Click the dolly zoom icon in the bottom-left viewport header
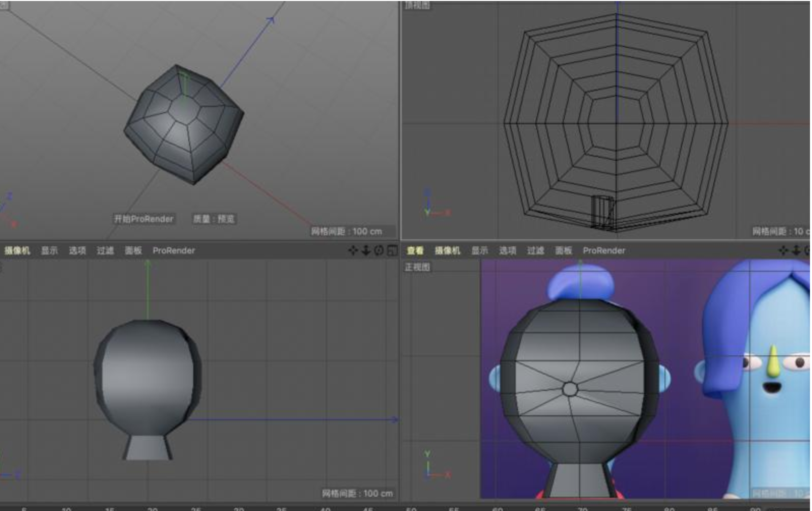Image resolution: width=812 pixels, height=511 pixels. [x=366, y=250]
